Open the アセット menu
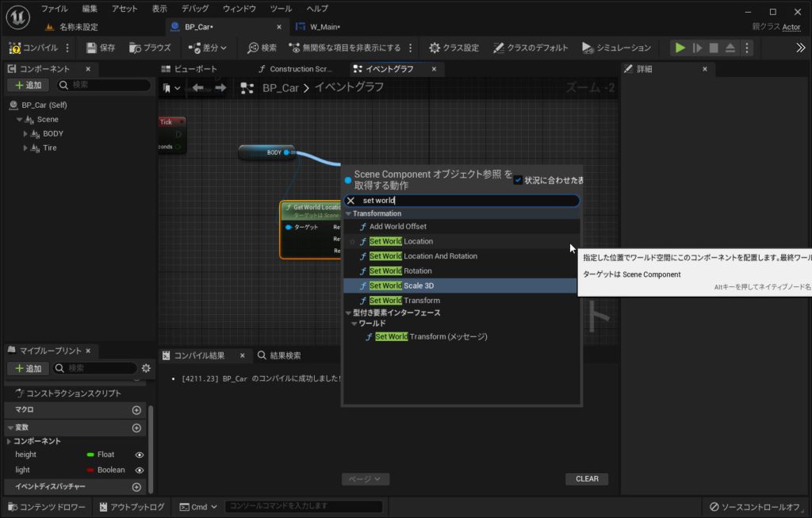Image resolution: width=812 pixels, height=518 pixels. 124,9
